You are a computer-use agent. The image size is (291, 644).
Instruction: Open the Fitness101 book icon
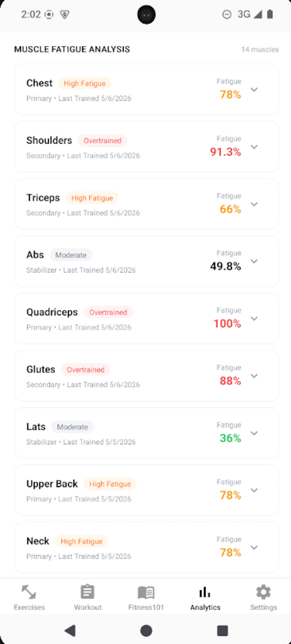point(146,592)
